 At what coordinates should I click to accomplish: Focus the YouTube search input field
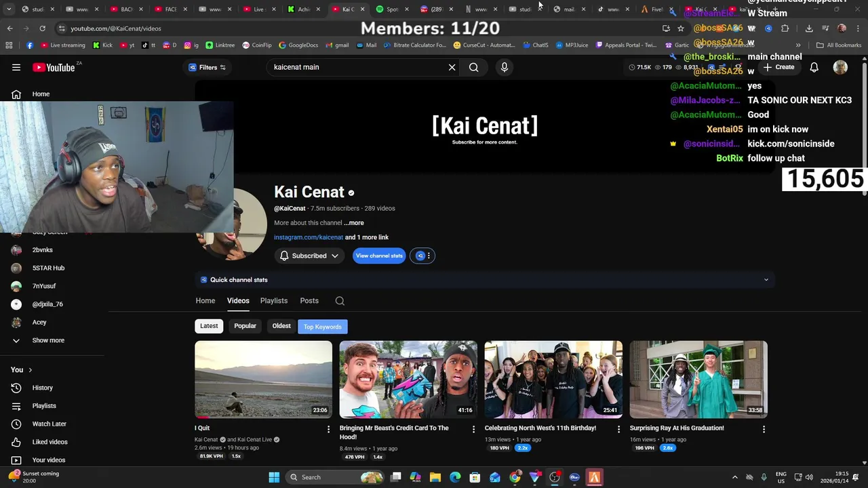pos(358,67)
